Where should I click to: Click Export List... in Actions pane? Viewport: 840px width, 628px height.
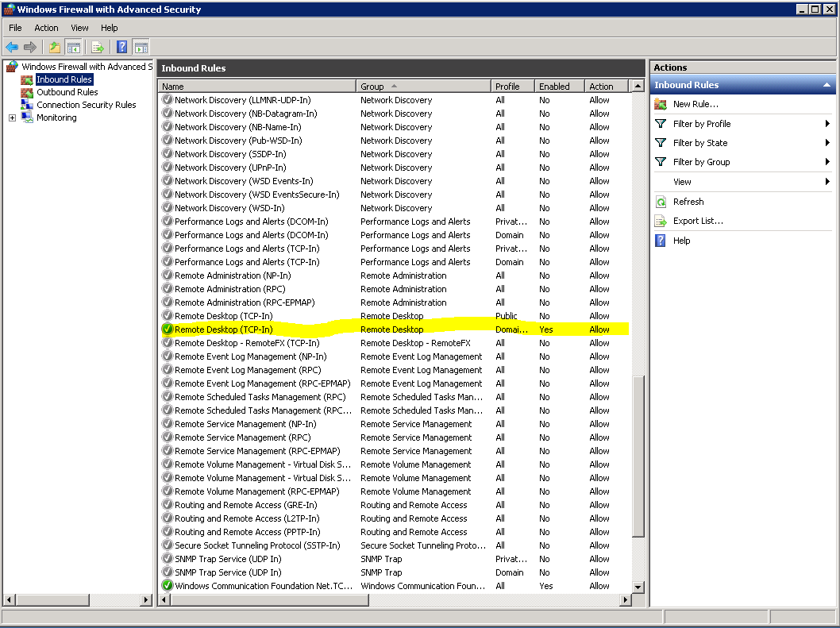point(697,221)
